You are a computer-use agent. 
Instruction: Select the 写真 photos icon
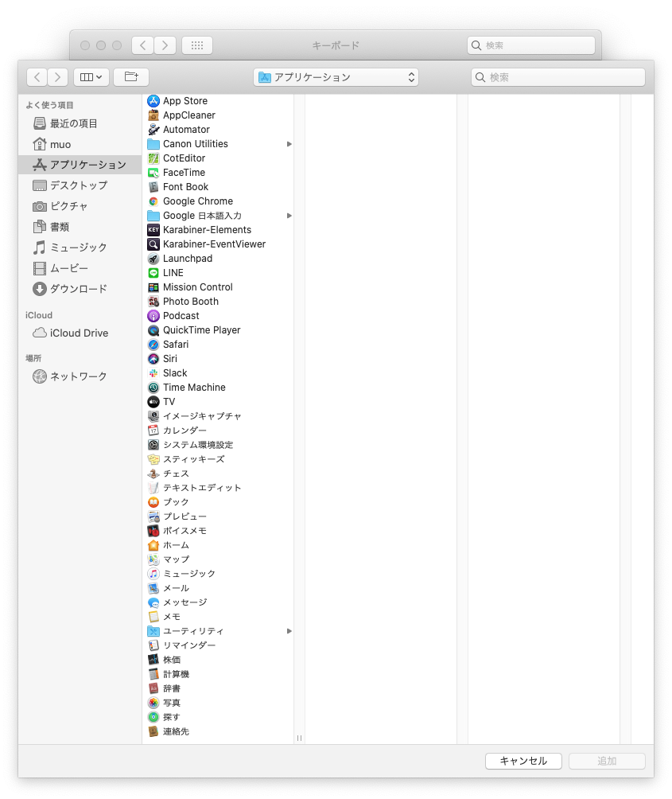coord(153,703)
